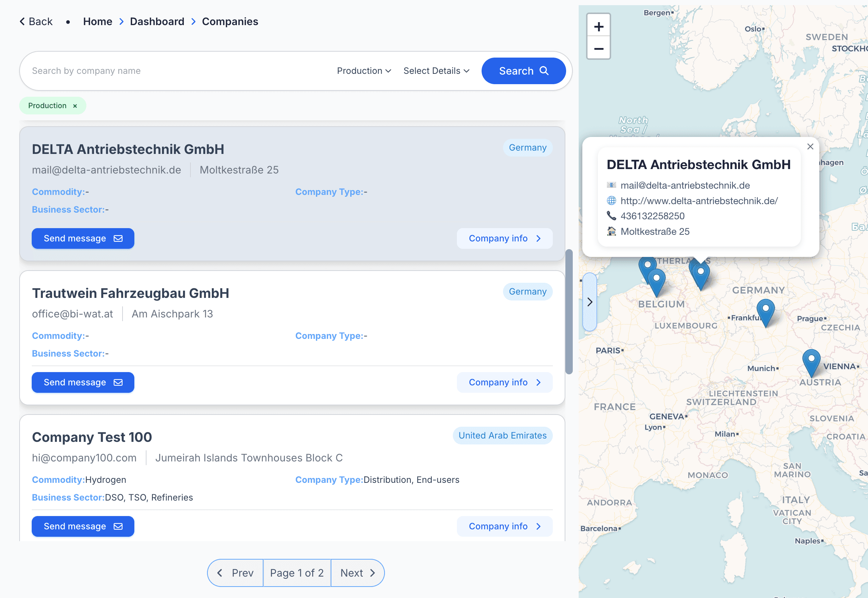The width and height of the screenshot is (868, 598).
Task: Click the globe website icon in popup
Action: [x=611, y=201]
